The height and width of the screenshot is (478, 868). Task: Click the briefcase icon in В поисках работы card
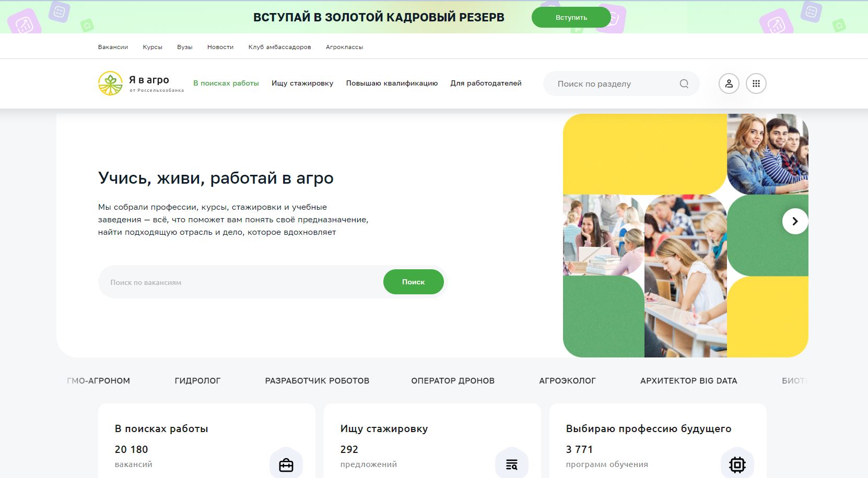(x=286, y=464)
